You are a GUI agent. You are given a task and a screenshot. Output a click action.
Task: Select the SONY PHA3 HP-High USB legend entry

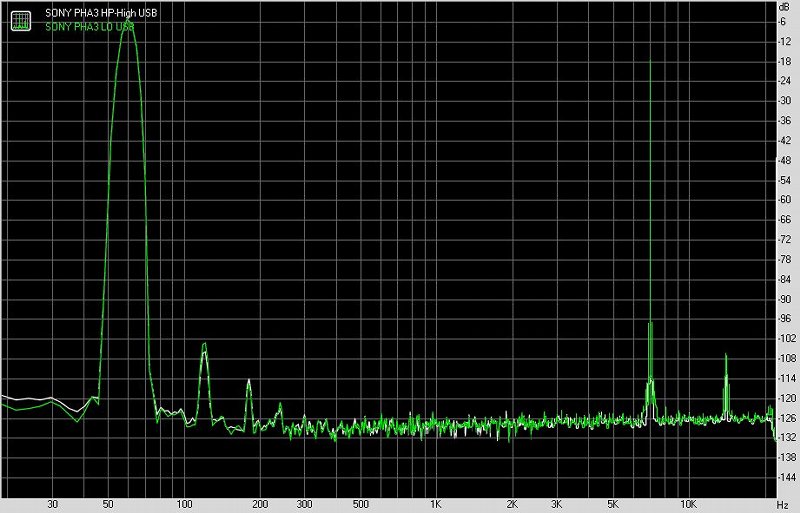point(101,13)
